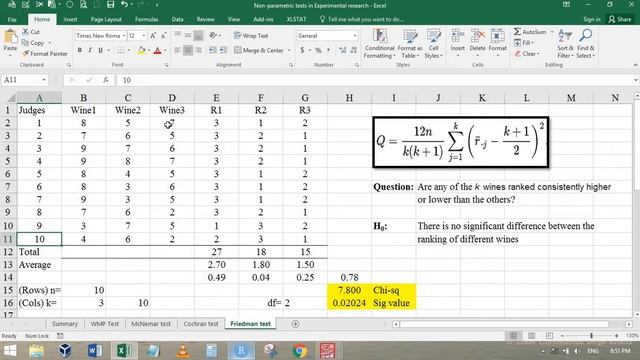This screenshot has height=360, width=640.
Task: Click the Tell me what you want search box
Action: [x=362, y=19]
